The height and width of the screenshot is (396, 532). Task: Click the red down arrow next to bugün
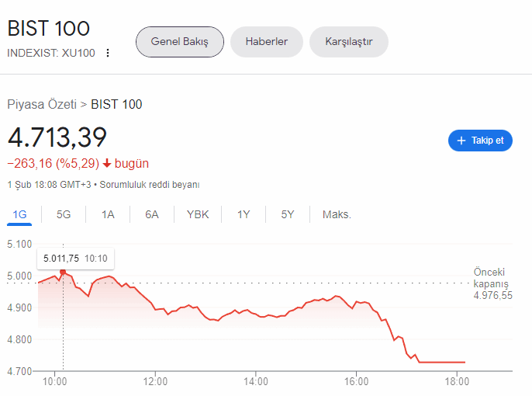107,163
